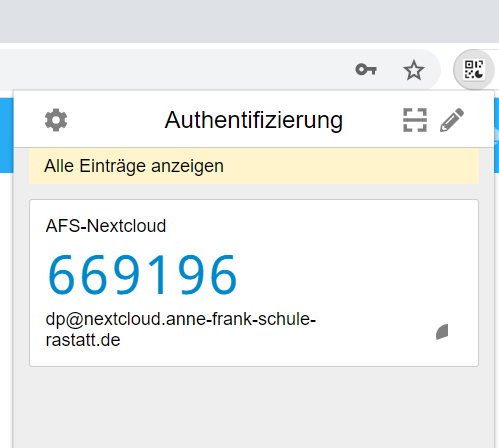
Task: Scan a QR code with the scan icon
Action: tap(415, 120)
